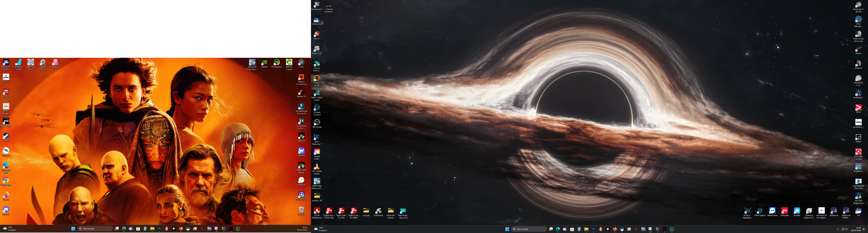Screen dimensions: 868x233
Task: Launch the N.I.N.A. Nighttime shortcut
Action: point(747,213)
